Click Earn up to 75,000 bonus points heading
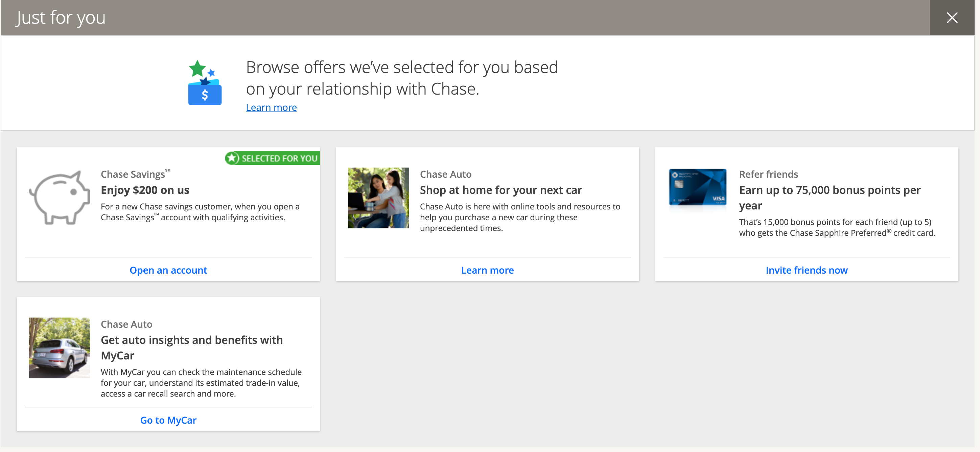Screen dimensions: 980x452 click(x=829, y=190)
